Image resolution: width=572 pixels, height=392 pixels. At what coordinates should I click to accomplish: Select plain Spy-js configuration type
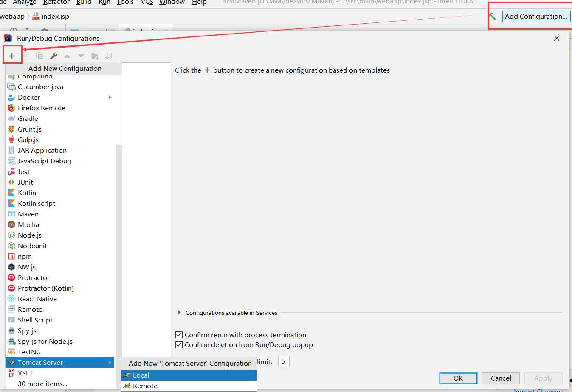pyautogui.click(x=60, y=330)
